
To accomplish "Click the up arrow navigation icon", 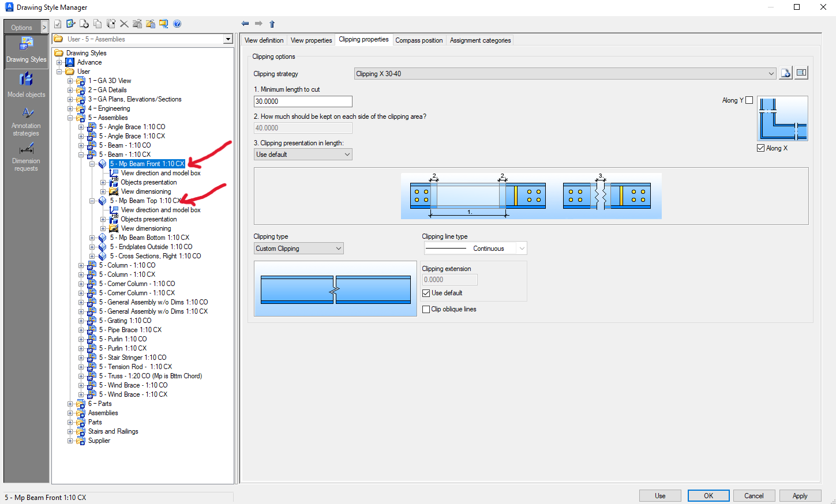I will (x=272, y=24).
